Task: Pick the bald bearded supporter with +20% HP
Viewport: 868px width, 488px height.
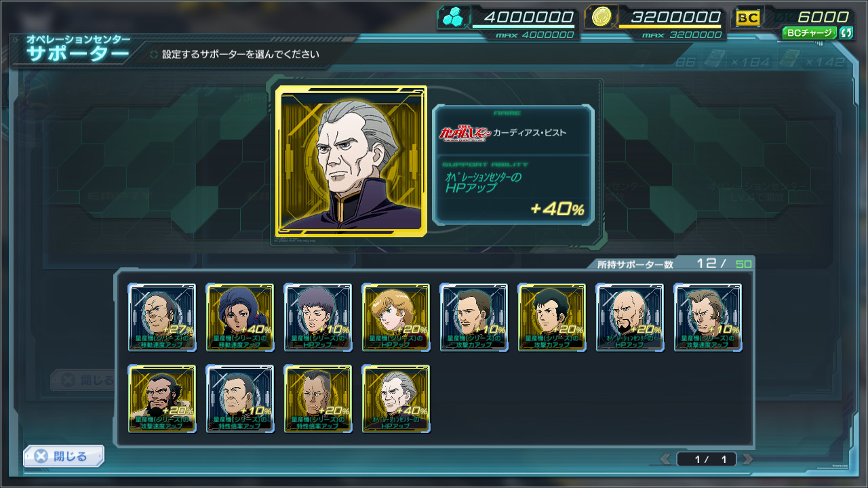Action: point(630,317)
